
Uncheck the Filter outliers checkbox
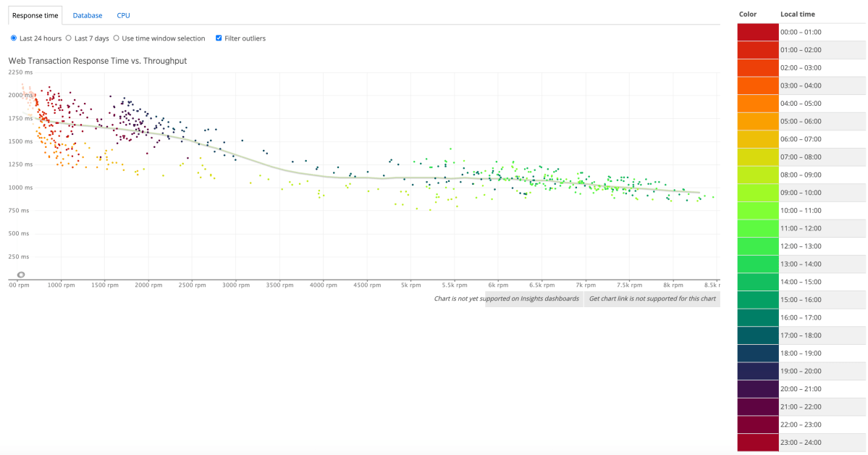click(x=219, y=38)
